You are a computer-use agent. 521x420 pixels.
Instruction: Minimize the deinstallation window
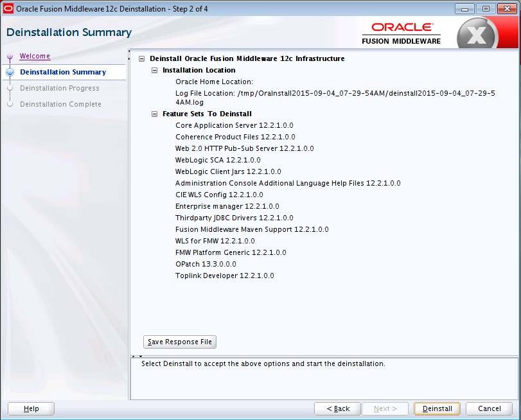(x=464, y=8)
